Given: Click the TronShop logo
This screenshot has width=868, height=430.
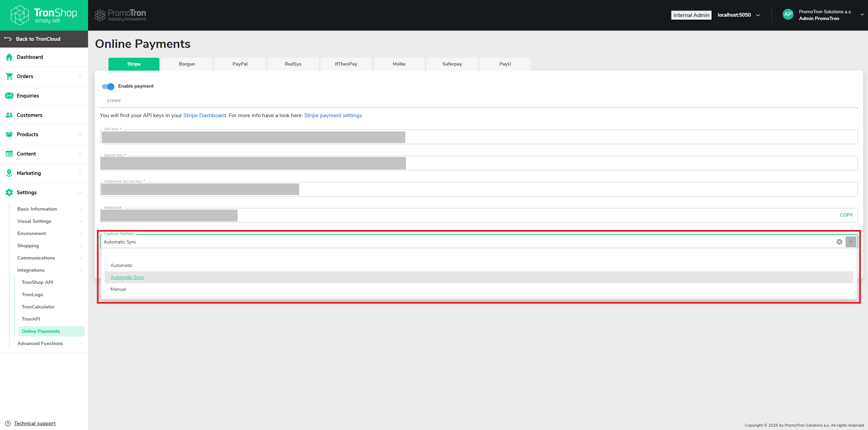Looking at the screenshot, I should [44, 15].
